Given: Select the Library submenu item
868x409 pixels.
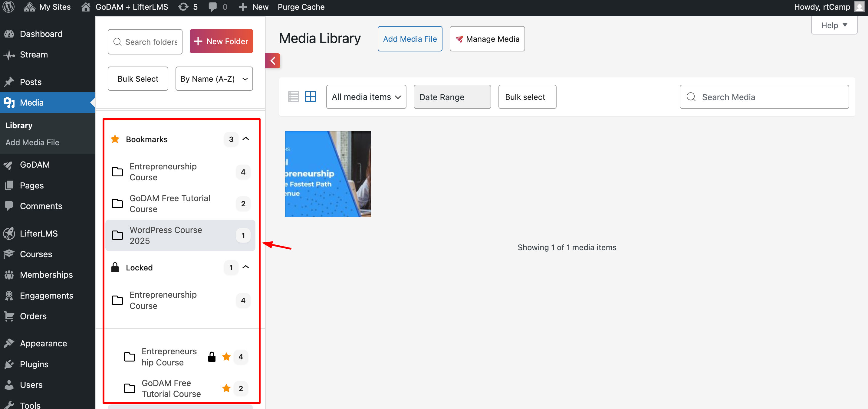Looking at the screenshot, I should pyautogui.click(x=19, y=125).
